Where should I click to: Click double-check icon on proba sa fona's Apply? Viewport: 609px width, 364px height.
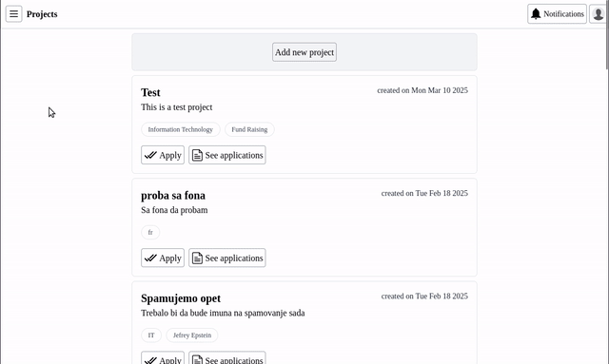(x=150, y=259)
